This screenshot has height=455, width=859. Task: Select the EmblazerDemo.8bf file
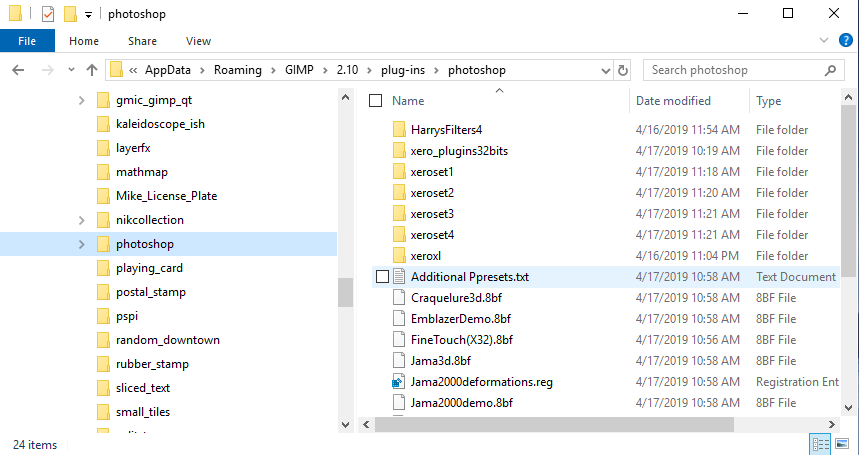461,319
